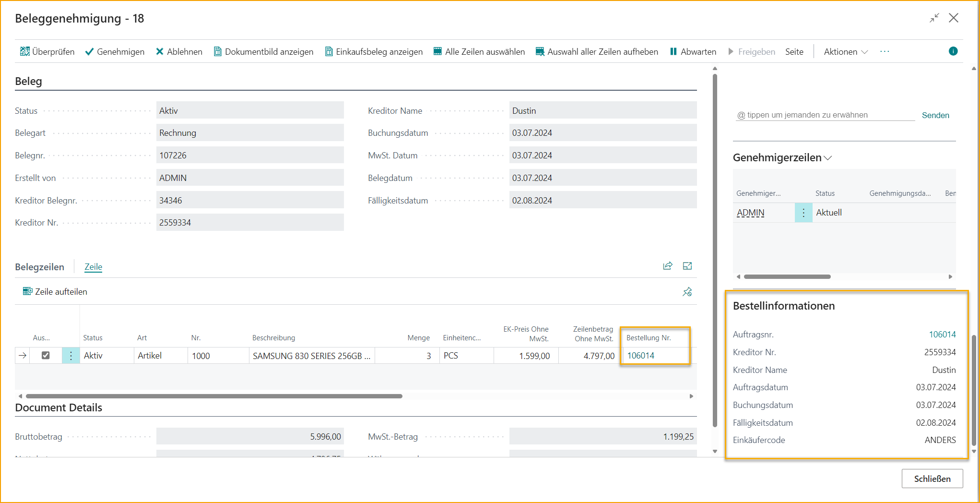Open the Aktionen dropdown menu

click(845, 51)
